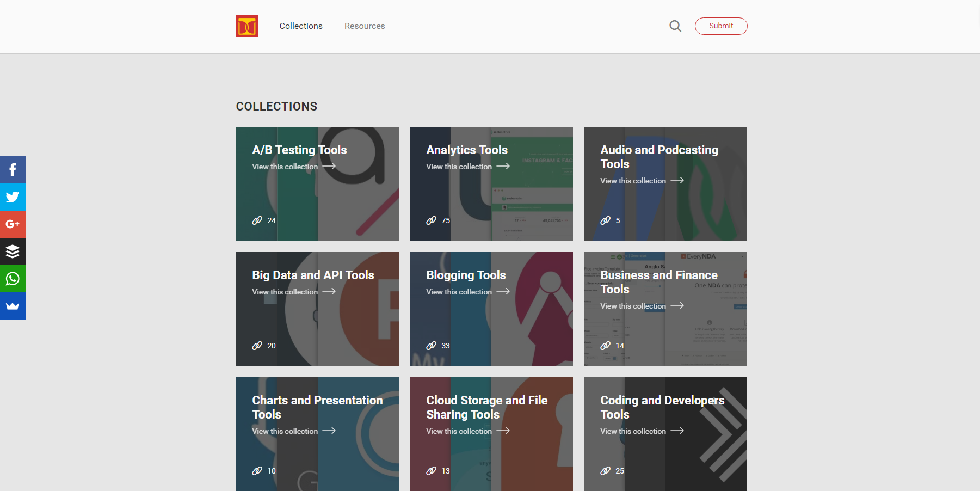Click link icon on Cloud Storage card
The width and height of the screenshot is (980, 491).
tap(432, 471)
